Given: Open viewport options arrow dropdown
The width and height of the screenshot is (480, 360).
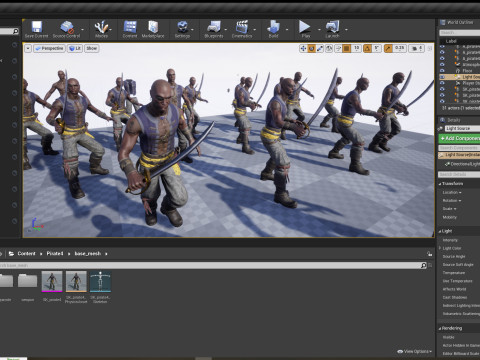Looking at the screenshot, I should tap(28, 49).
